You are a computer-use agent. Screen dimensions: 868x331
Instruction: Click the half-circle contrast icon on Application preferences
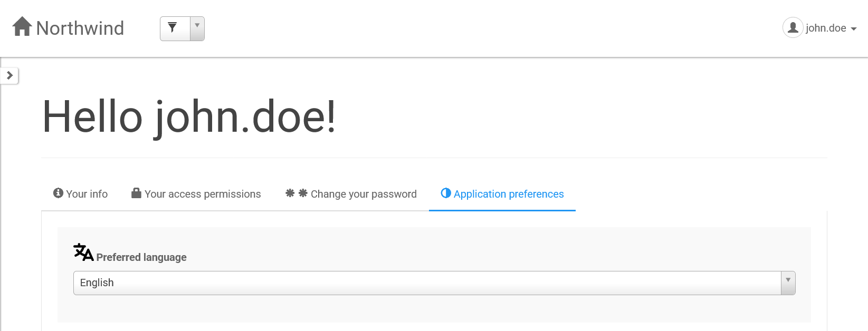(x=446, y=193)
